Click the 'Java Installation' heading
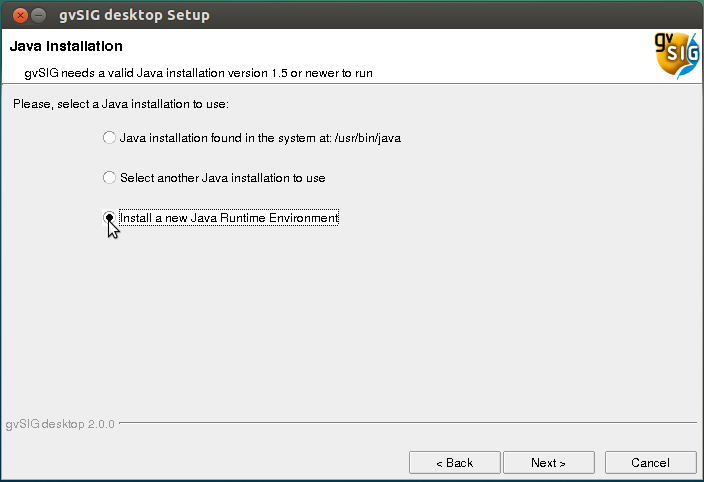This screenshot has height=482, width=704. tap(66, 47)
